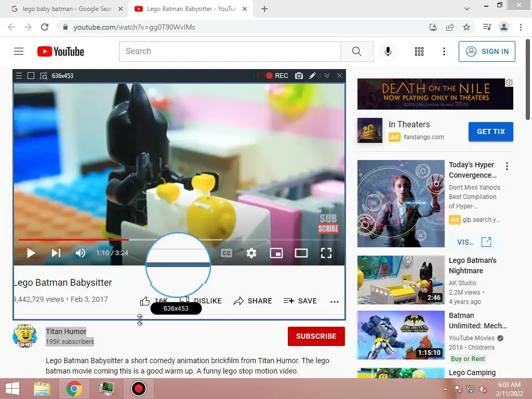Viewport: 532px width, 399px height.
Task: Bookmark this page with the star
Action: tap(467, 27)
